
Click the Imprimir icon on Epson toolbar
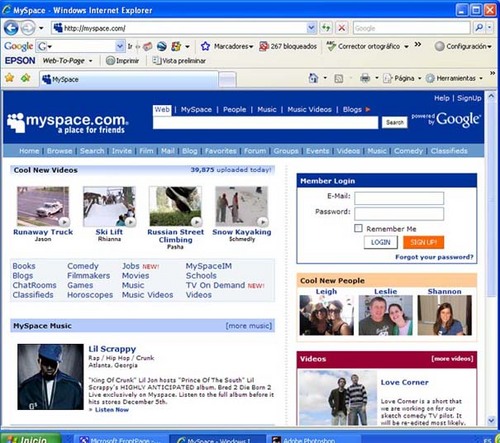[110, 61]
